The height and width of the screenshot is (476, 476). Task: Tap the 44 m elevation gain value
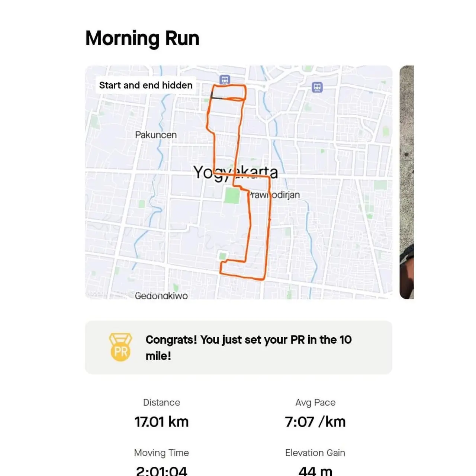315,471
